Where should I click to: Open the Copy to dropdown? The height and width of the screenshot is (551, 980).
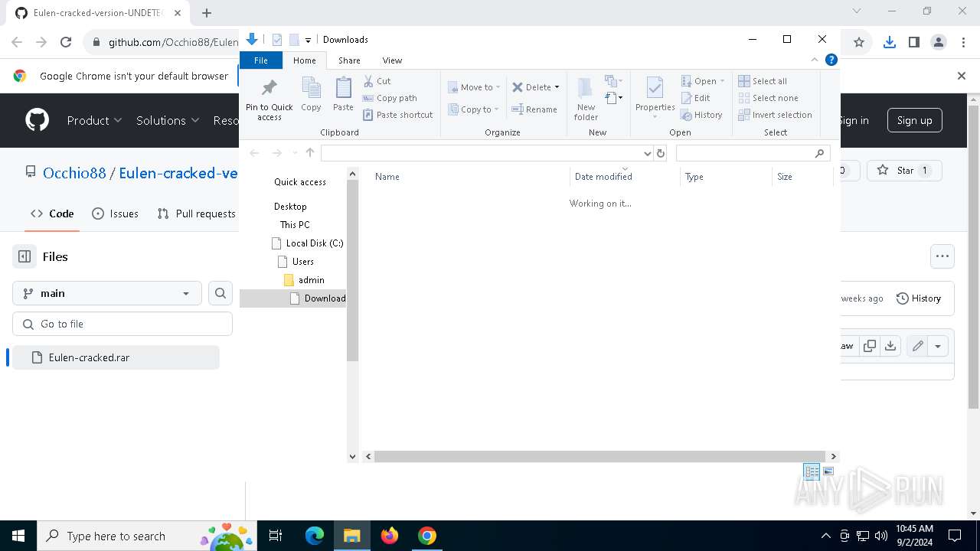[474, 109]
